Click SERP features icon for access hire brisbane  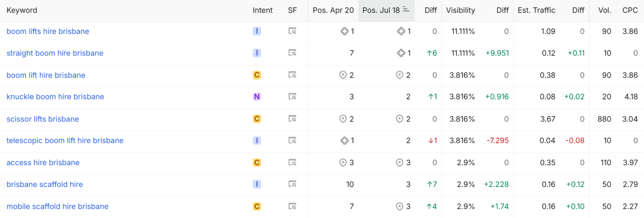(x=292, y=163)
